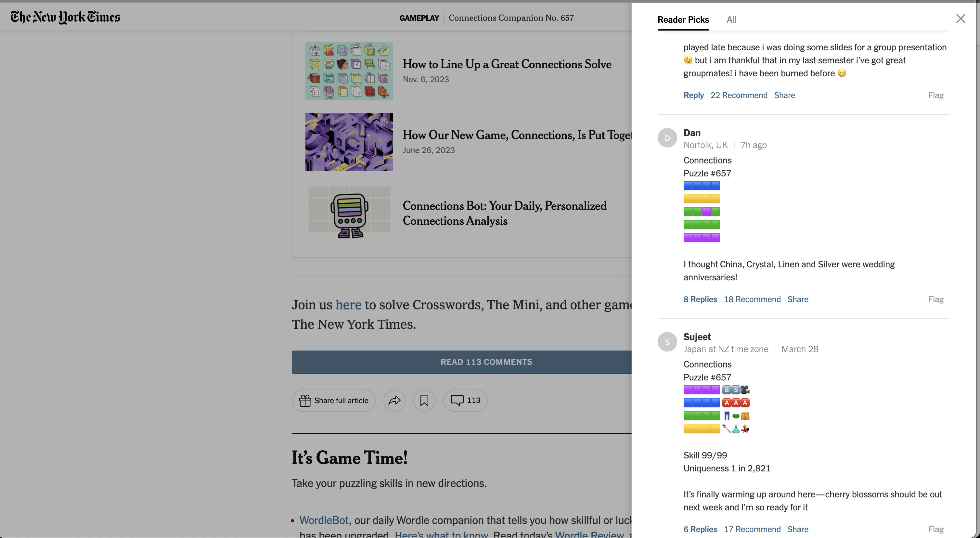Click the Connections boxes grid thumbnail
980x538 pixels.
(349, 71)
